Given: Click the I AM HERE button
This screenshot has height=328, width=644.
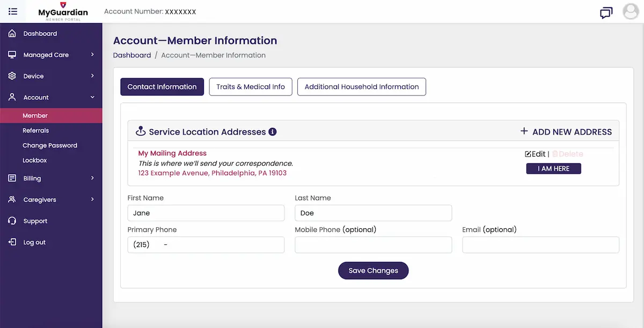Looking at the screenshot, I should 553,169.
